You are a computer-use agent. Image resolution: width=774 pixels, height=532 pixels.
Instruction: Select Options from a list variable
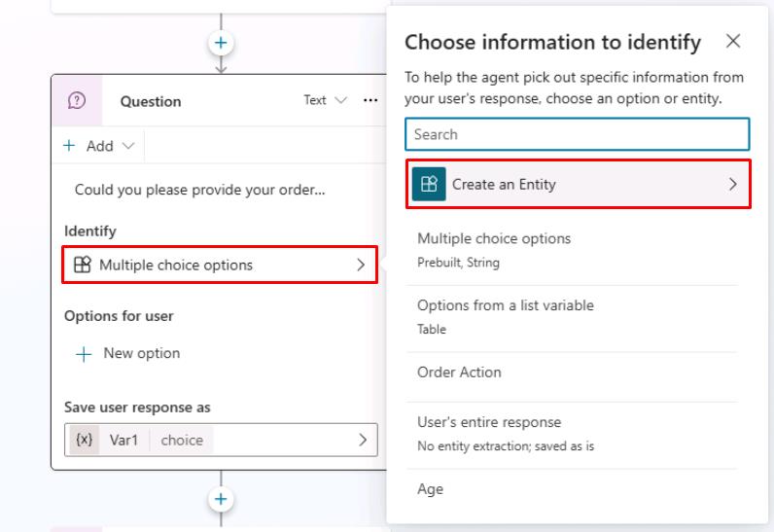tap(506, 315)
